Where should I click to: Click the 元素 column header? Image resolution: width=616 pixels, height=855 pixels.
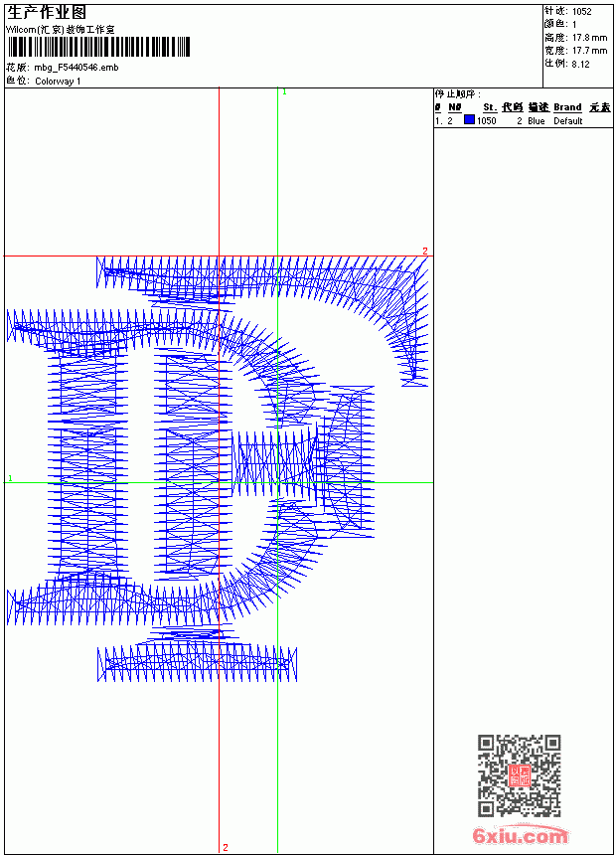[x=600, y=107]
